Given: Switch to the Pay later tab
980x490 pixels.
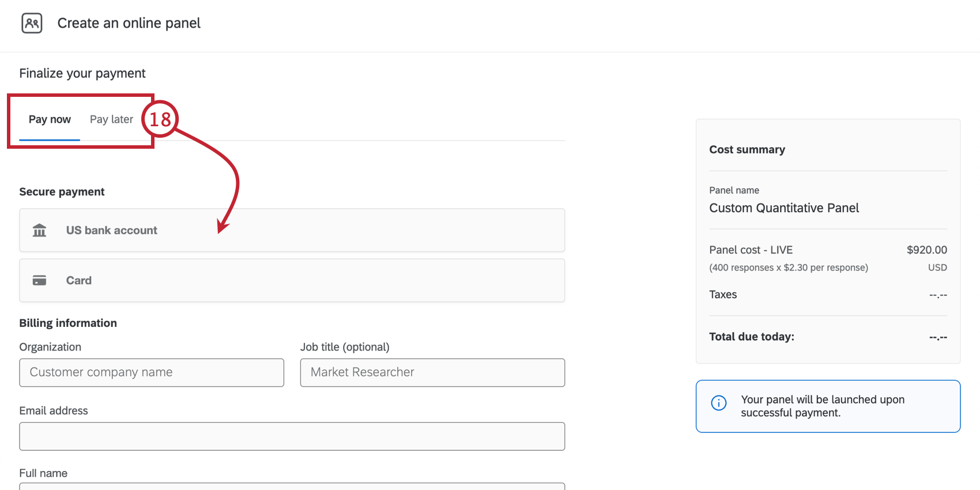Looking at the screenshot, I should tap(111, 119).
